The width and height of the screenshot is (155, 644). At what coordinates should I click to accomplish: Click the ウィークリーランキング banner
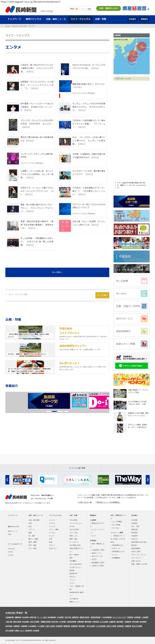click(132, 380)
